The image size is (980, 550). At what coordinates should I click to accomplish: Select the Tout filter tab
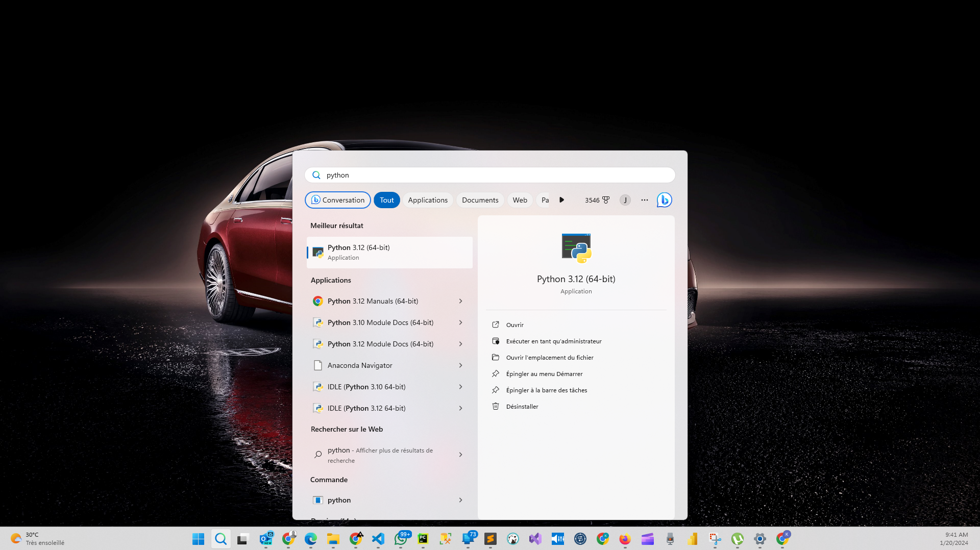[x=387, y=200]
